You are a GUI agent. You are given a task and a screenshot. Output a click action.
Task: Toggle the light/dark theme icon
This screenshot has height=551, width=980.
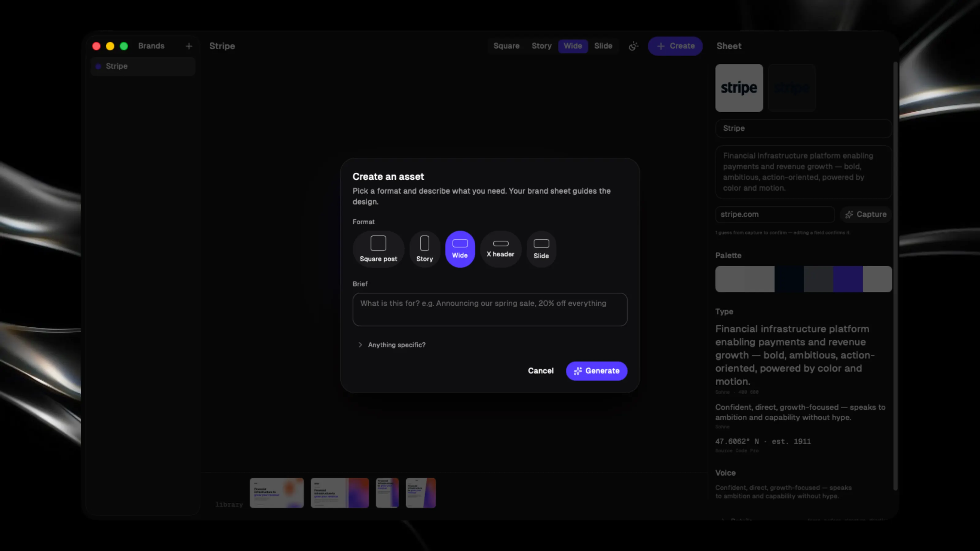pyautogui.click(x=633, y=46)
